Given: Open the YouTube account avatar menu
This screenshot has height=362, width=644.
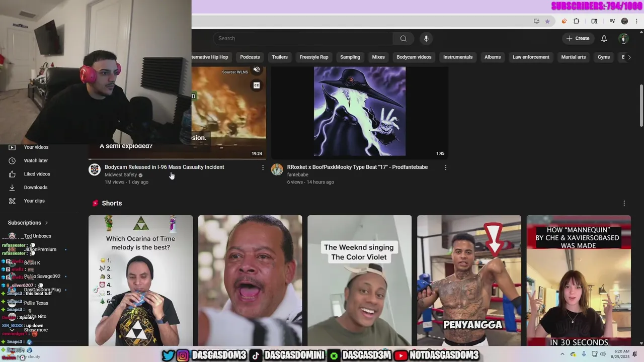Looking at the screenshot, I should tap(623, 38).
